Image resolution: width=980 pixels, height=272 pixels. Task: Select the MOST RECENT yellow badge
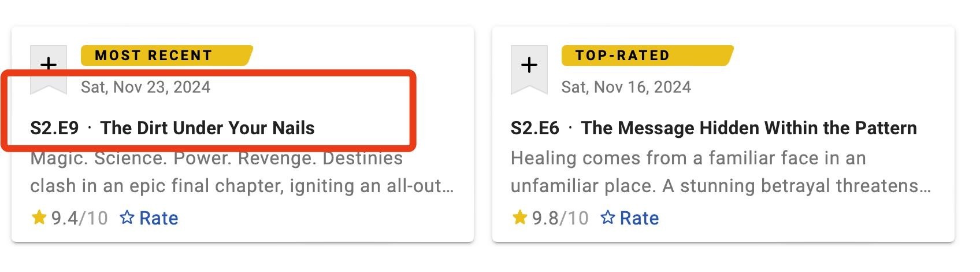click(166, 56)
